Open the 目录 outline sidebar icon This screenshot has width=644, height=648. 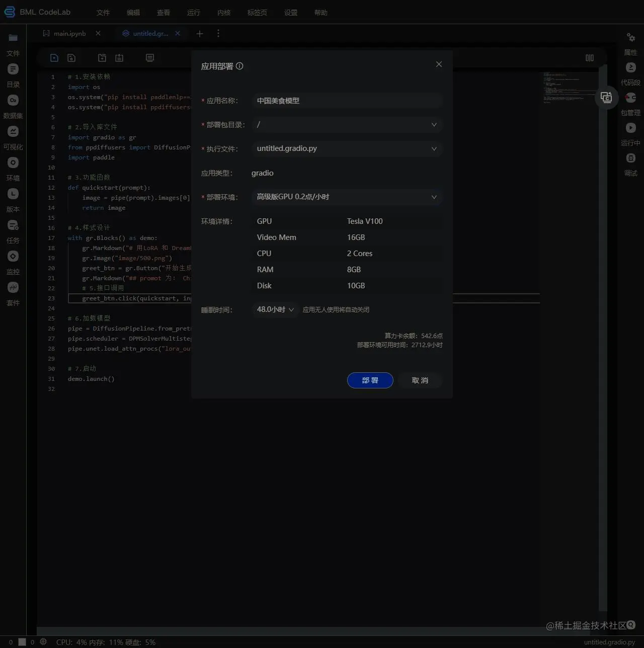(13, 69)
